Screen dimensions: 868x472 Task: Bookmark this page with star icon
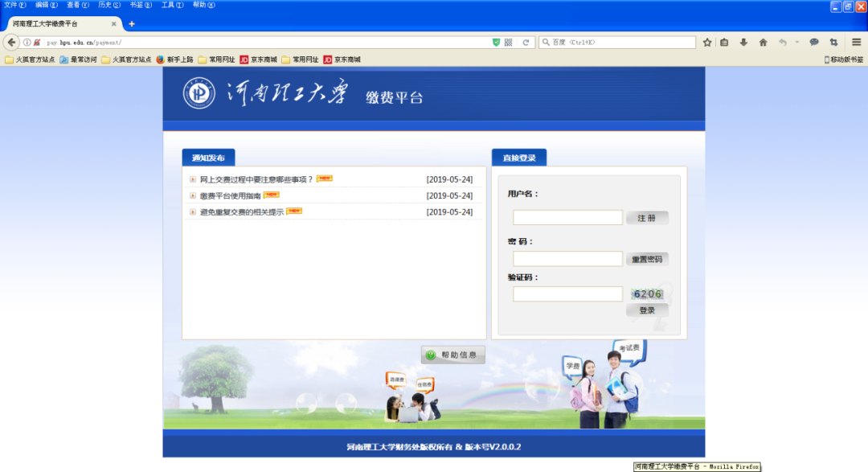(x=707, y=42)
